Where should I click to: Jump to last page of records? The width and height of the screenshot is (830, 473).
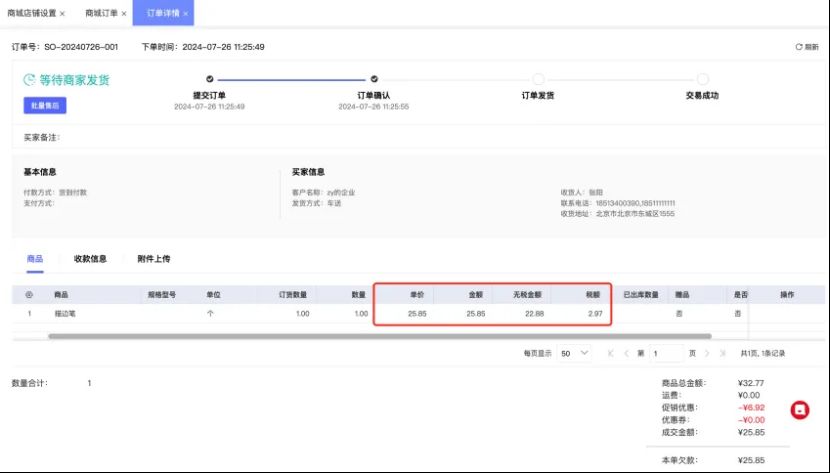(x=723, y=354)
